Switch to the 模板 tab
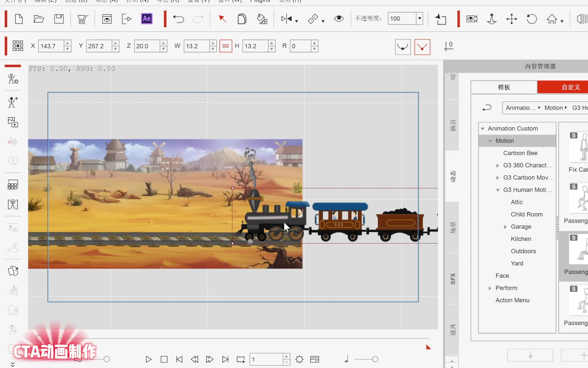Image resolution: width=588 pixels, height=368 pixels. (x=504, y=87)
